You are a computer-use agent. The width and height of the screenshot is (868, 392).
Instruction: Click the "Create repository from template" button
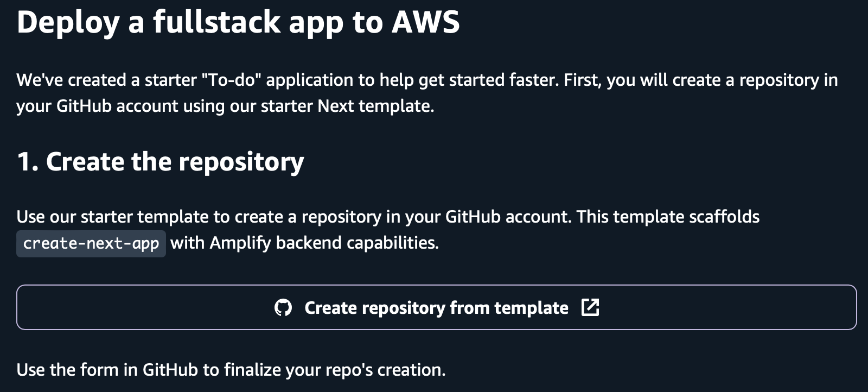(434, 307)
